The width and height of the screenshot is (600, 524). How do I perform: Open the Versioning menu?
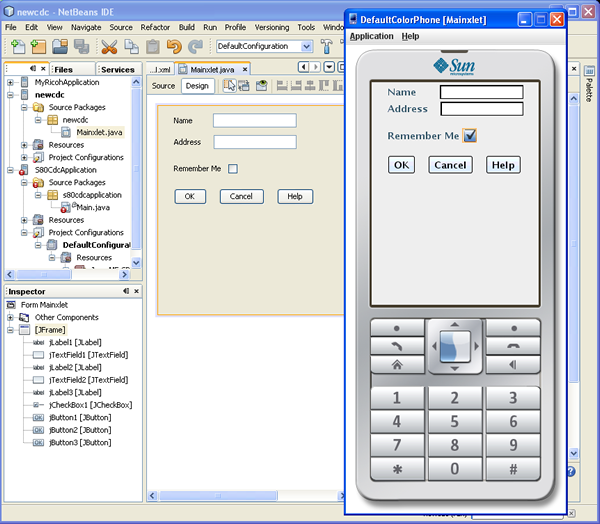[x=272, y=27]
